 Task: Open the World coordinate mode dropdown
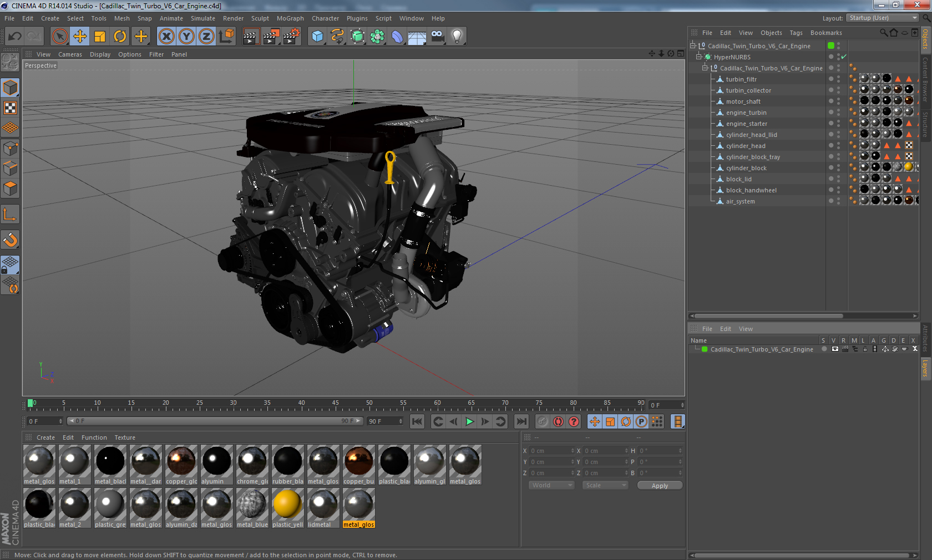click(x=551, y=485)
